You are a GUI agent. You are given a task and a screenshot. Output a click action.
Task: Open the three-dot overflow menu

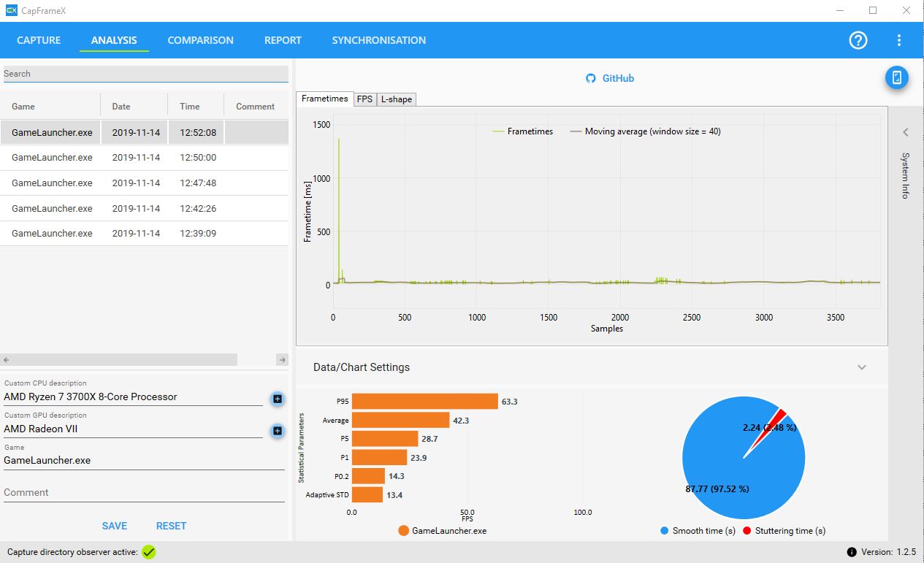coord(899,40)
